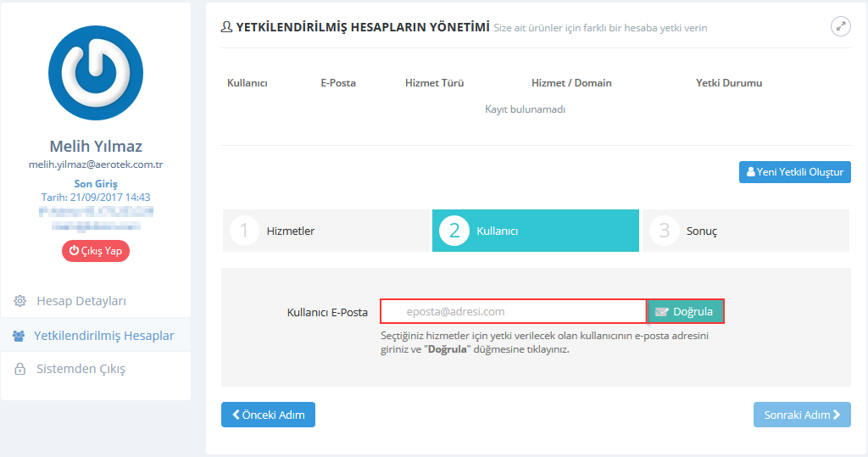The width and height of the screenshot is (868, 457).
Task: Click the expand panel arrows icon
Action: coord(840,26)
